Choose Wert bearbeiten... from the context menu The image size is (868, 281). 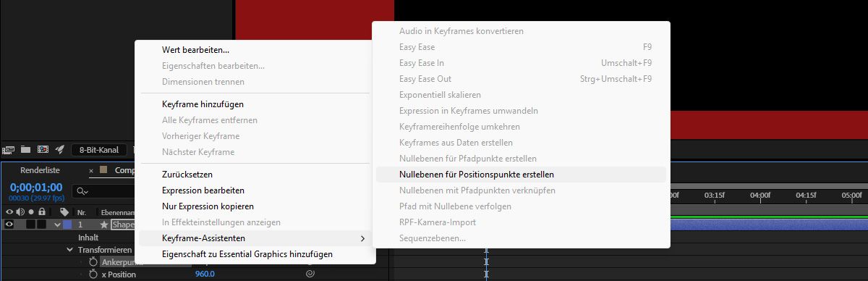coord(195,50)
